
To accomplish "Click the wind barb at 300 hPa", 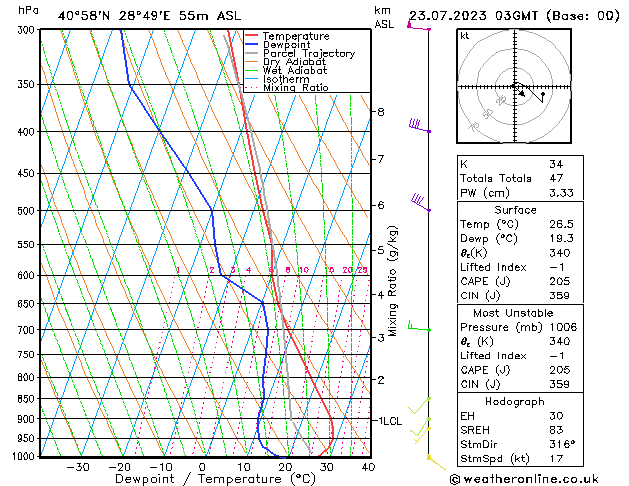I will point(418,27).
